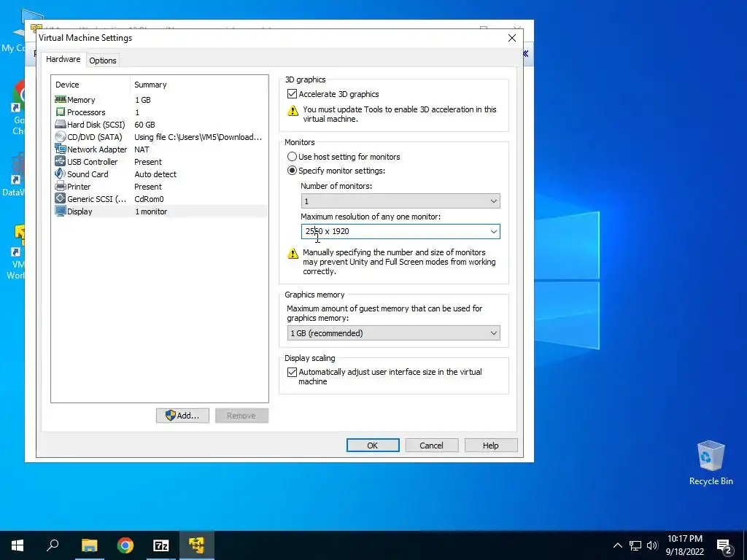This screenshot has height=560, width=747.
Task: Click the 'Auto detect' sound card summary
Action: (x=155, y=174)
